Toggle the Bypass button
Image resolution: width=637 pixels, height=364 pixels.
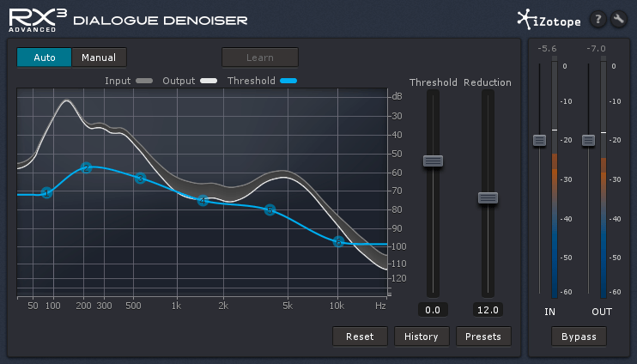[579, 336]
